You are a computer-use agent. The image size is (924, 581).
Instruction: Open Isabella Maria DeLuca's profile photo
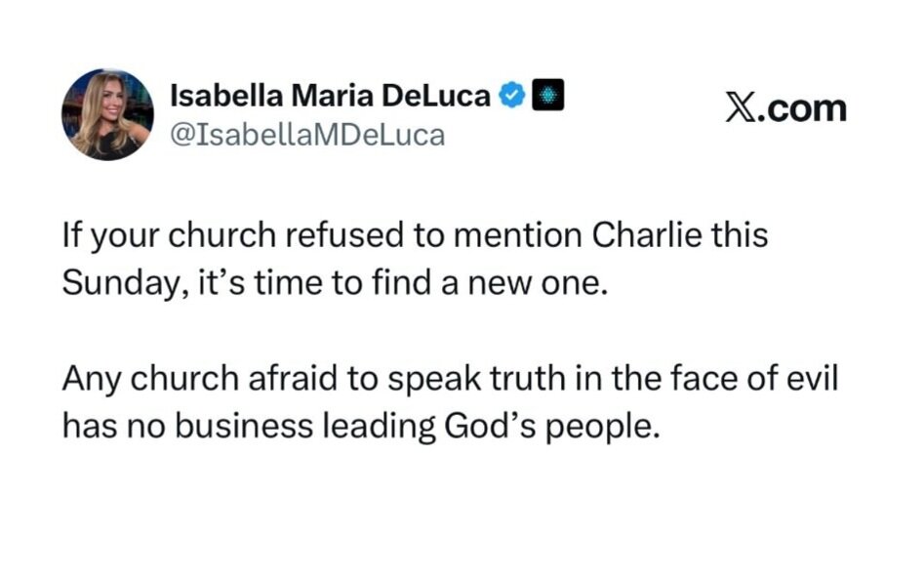coord(107,114)
